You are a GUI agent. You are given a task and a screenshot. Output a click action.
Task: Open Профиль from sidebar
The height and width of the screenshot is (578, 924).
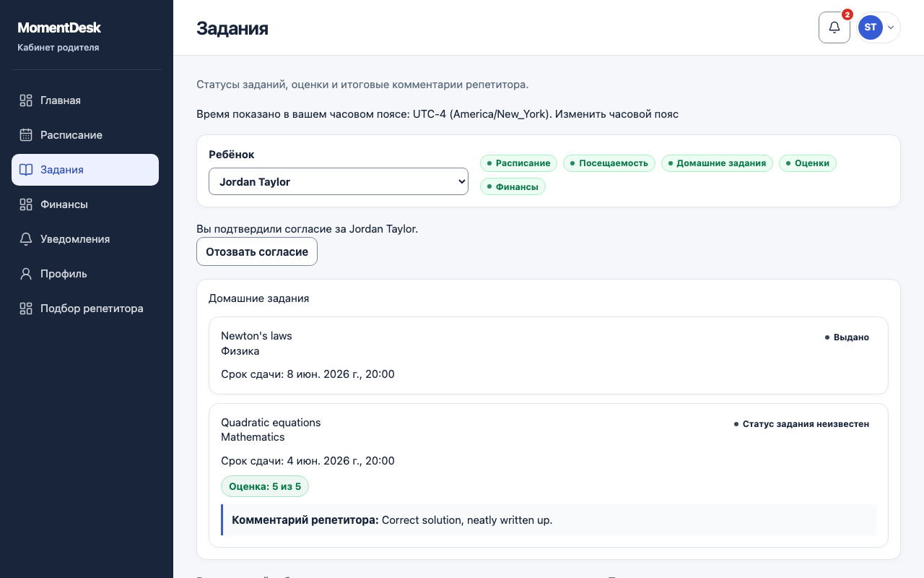[85, 274]
